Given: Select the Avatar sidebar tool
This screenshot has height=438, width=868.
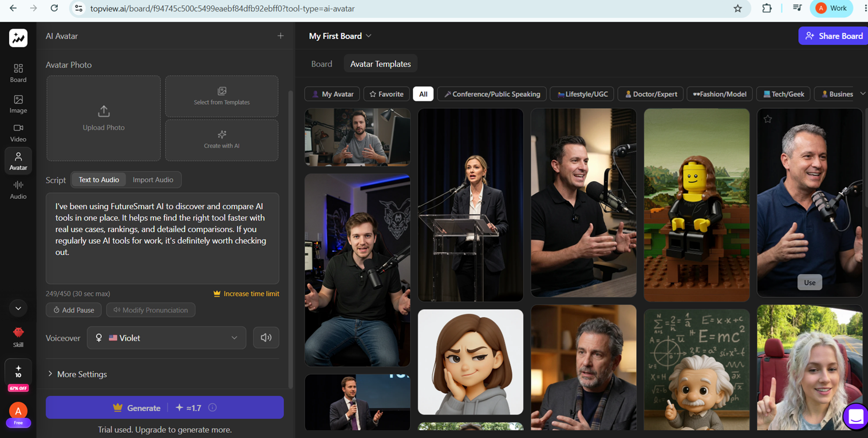Looking at the screenshot, I should coord(18,161).
